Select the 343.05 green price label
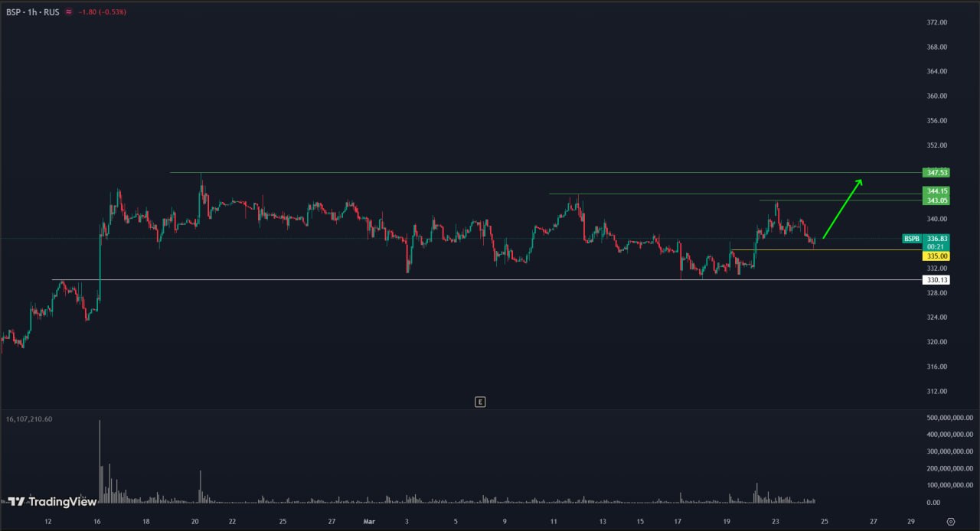This screenshot has width=980, height=531. [x=936, y=200]
